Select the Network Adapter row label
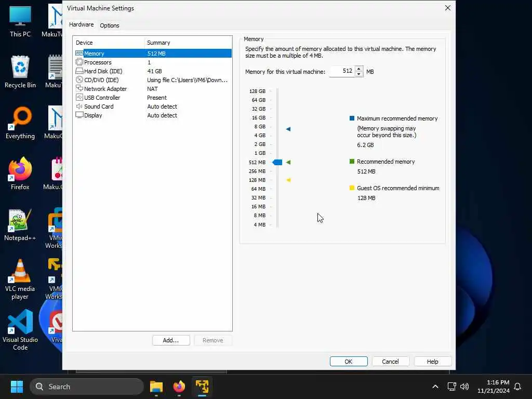532x399 pixels. point(105,88)
